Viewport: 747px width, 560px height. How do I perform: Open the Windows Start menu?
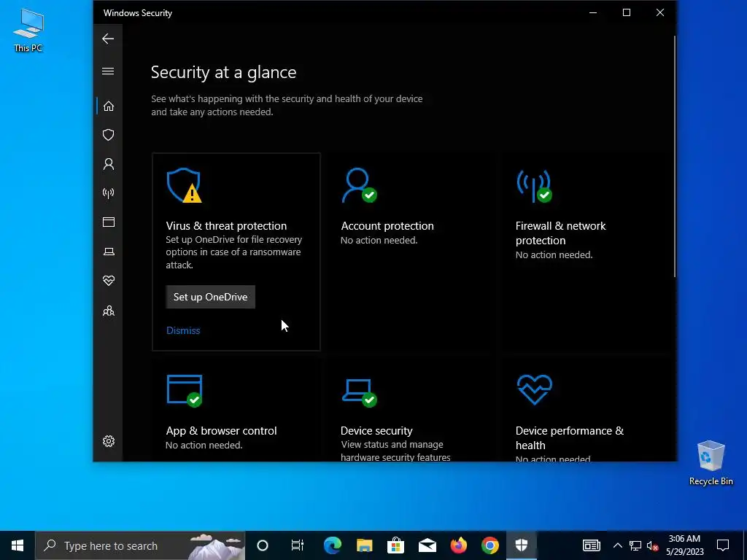[x=18, y=545]
